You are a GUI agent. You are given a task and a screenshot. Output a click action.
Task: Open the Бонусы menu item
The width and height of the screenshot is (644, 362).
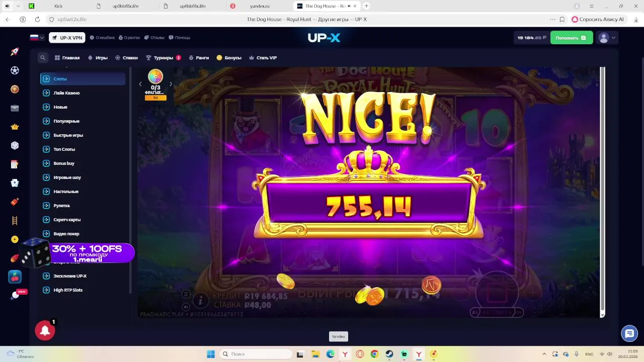coord(229,58)
